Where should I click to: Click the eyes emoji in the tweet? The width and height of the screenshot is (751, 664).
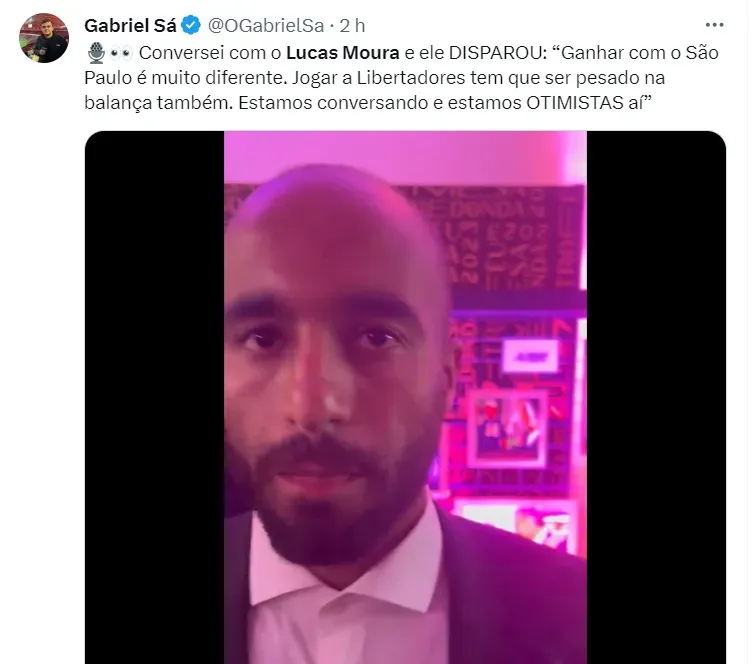click(x=121, y=53)
